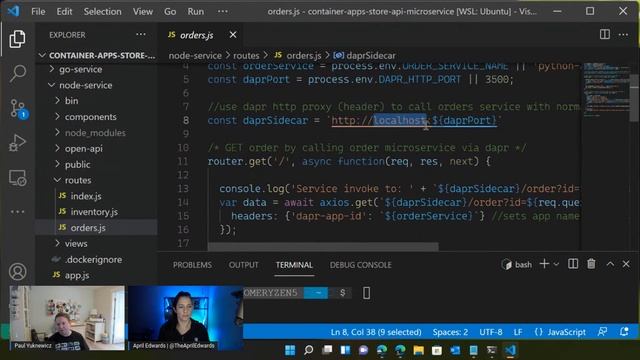This screenshot has height=360, width=640.
Task: Switch to the TERMINAL panel tab
Action: (x=294, y=265)
